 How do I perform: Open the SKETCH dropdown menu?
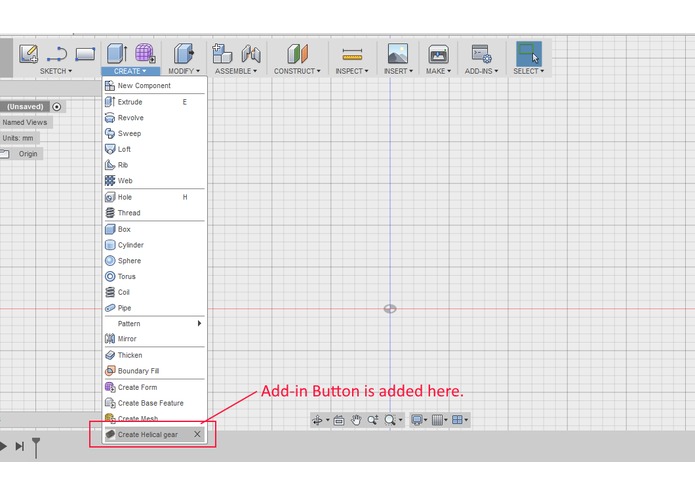(x=56, y=71)
